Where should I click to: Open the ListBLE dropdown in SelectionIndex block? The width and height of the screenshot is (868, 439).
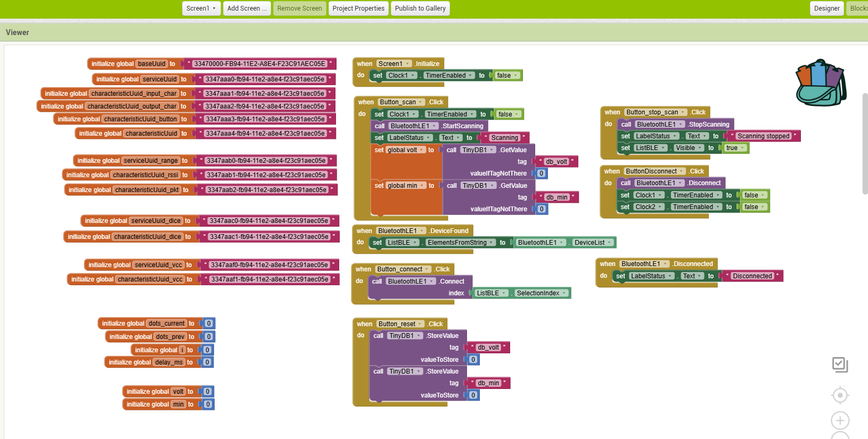coord(490,293)
